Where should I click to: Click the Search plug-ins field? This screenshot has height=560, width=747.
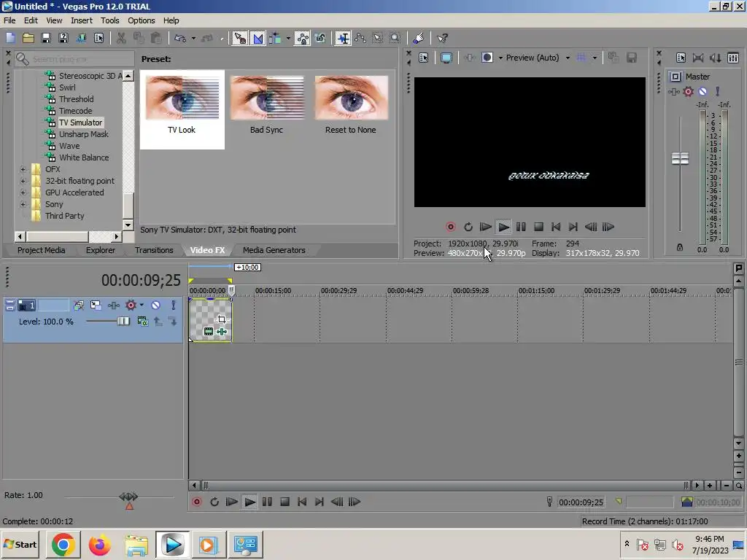(74, 59)
